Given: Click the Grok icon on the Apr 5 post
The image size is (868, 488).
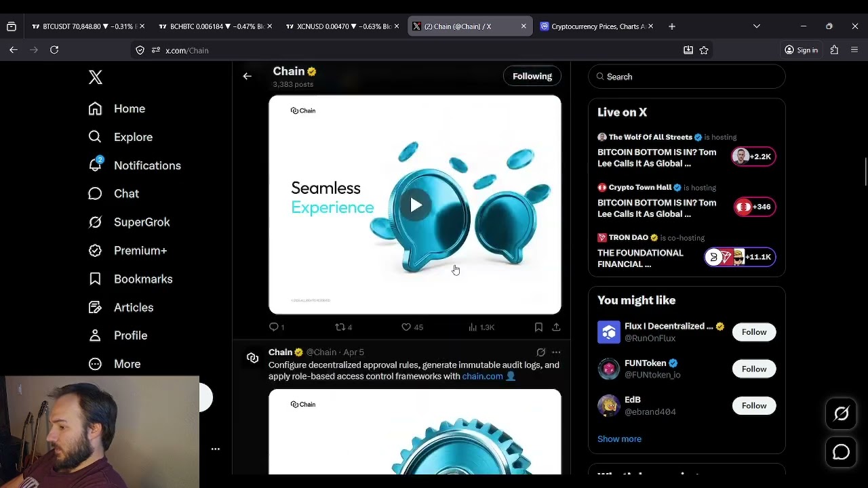Looking at the screenshot, I should click(x=540, y=352).
